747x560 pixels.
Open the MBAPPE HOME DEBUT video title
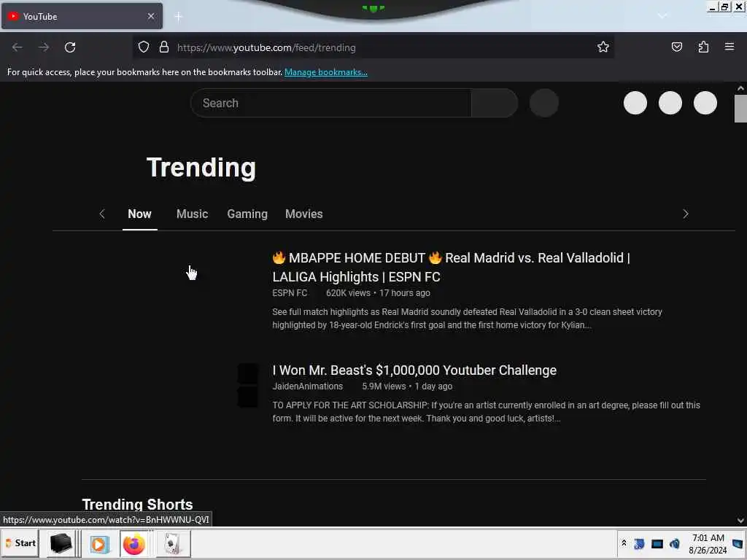[x=451, y=267]
